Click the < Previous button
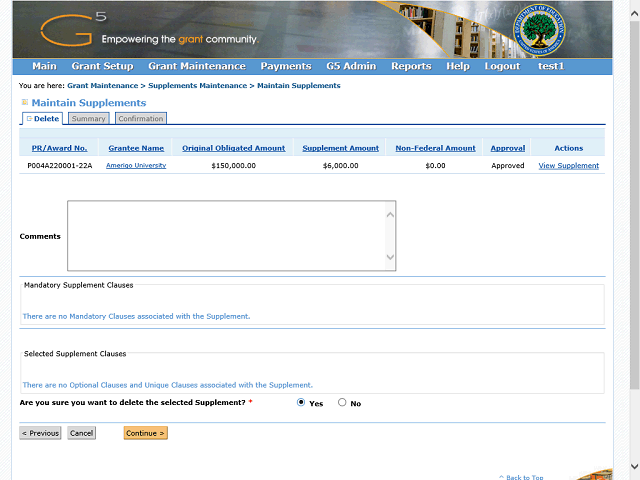 pos(40,433)
